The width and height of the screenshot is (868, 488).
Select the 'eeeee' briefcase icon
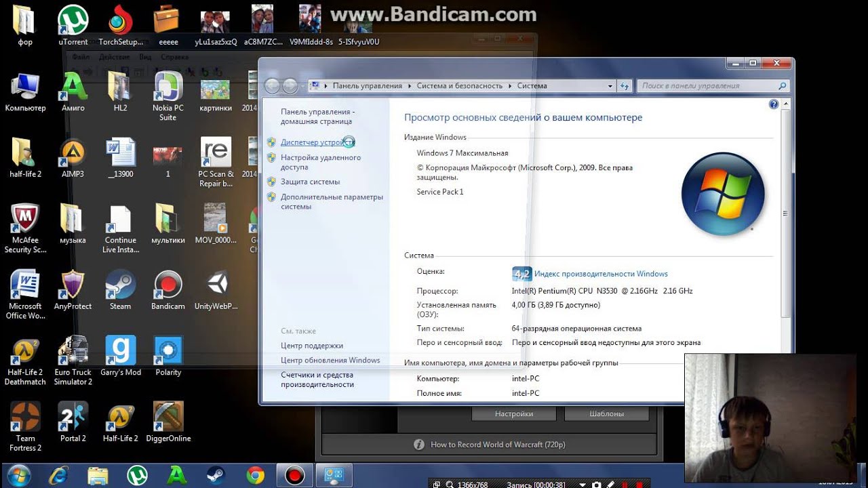click(168, 26)
